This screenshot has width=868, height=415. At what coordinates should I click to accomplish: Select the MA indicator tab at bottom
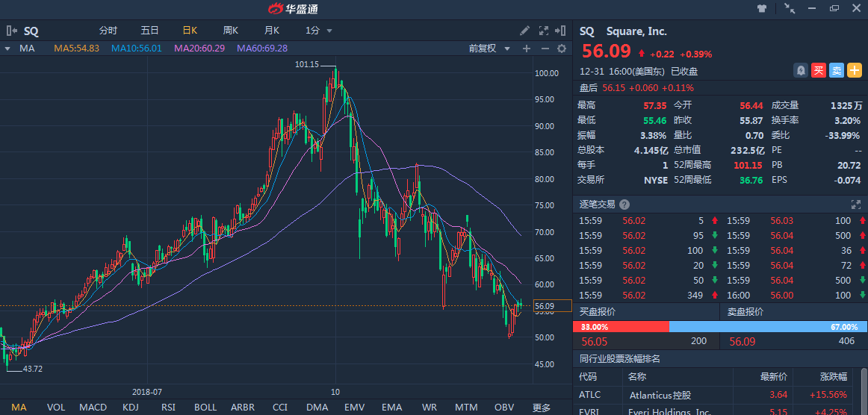point(19,408)
